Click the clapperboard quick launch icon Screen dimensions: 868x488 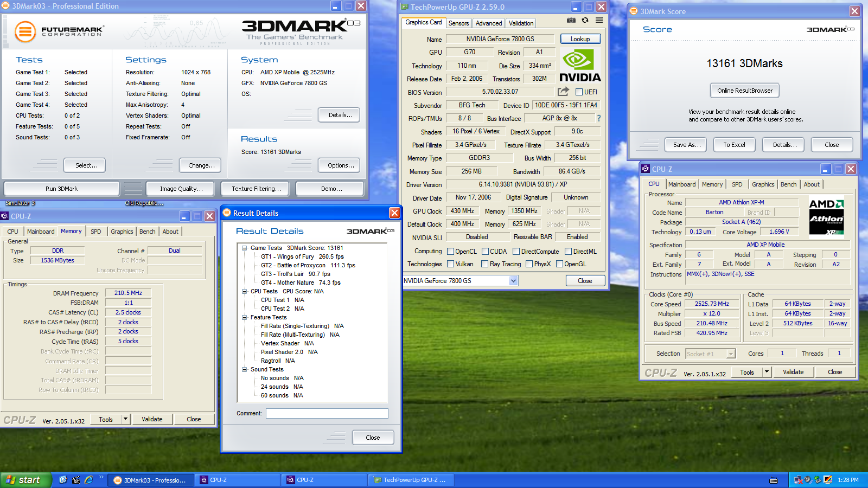[76, 480]
